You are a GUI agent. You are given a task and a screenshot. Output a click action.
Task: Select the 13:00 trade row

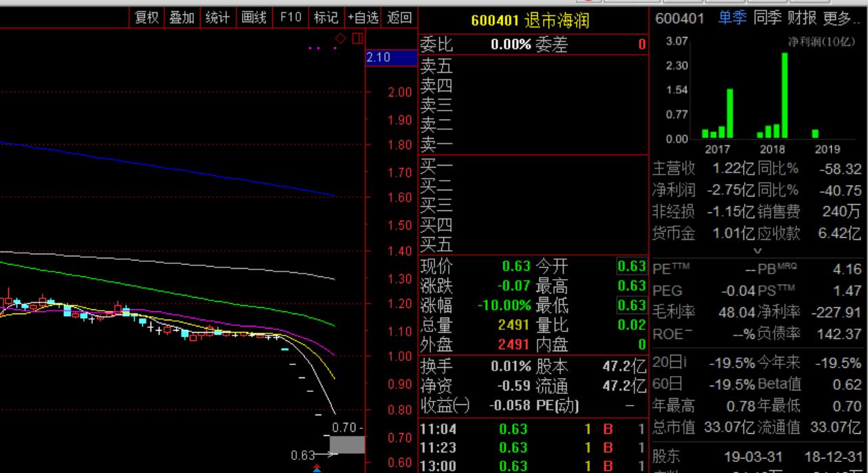point(533,466)
